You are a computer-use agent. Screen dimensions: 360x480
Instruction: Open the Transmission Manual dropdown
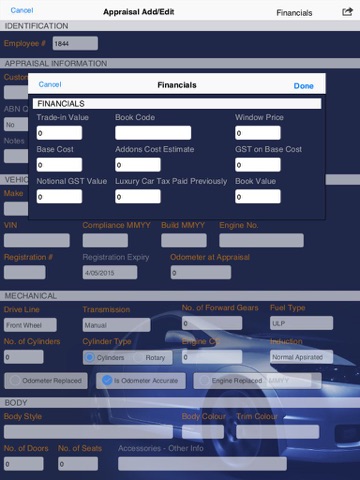pyautogui.click(x=117, y=325)
